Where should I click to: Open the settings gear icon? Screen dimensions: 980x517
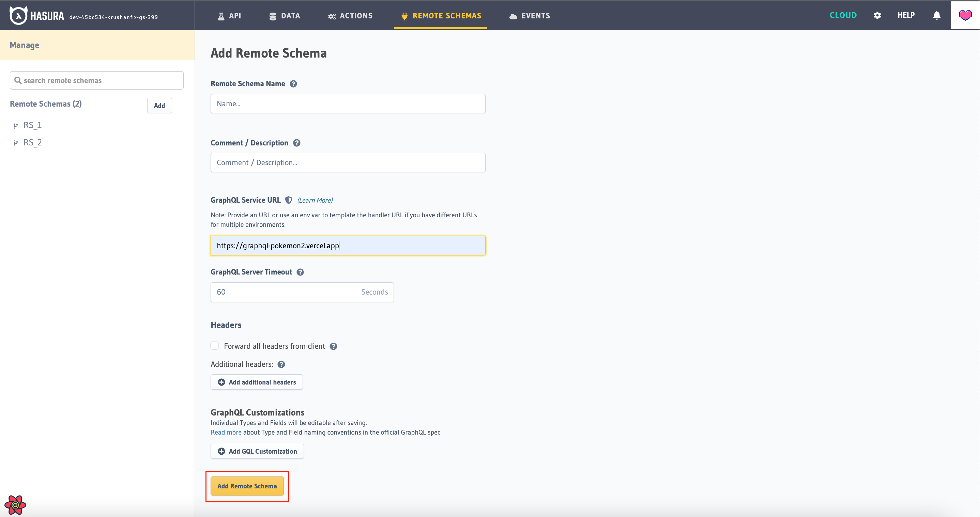877,15
